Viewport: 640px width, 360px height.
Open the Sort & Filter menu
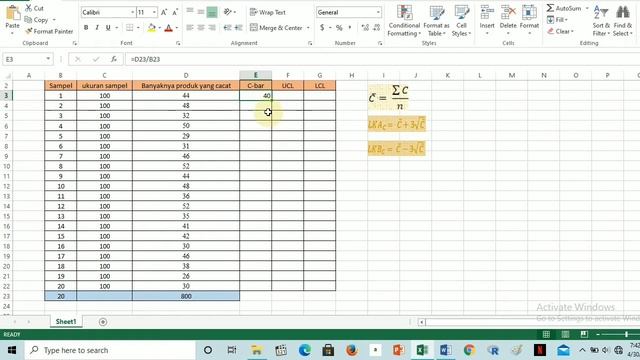click(x=601, y=21)
